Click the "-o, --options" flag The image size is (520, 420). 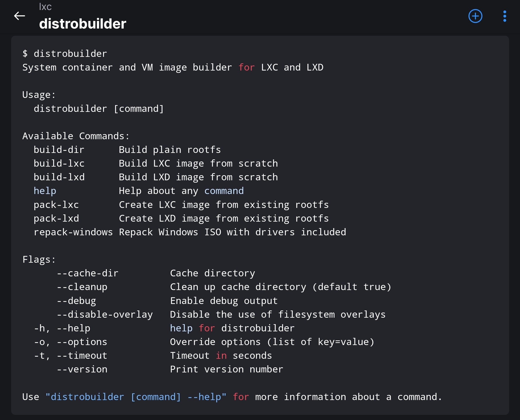[x=70, y=342]
